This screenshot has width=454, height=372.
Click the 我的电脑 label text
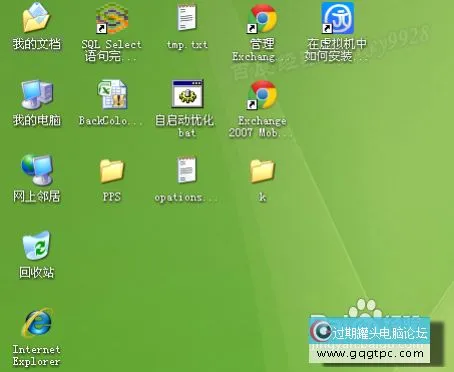coord(37,120)
